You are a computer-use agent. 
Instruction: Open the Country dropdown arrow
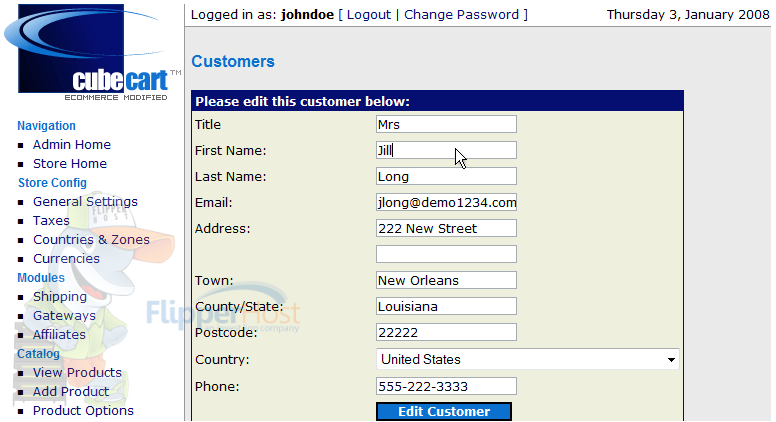pyautogui.click(x=671, y=360)
